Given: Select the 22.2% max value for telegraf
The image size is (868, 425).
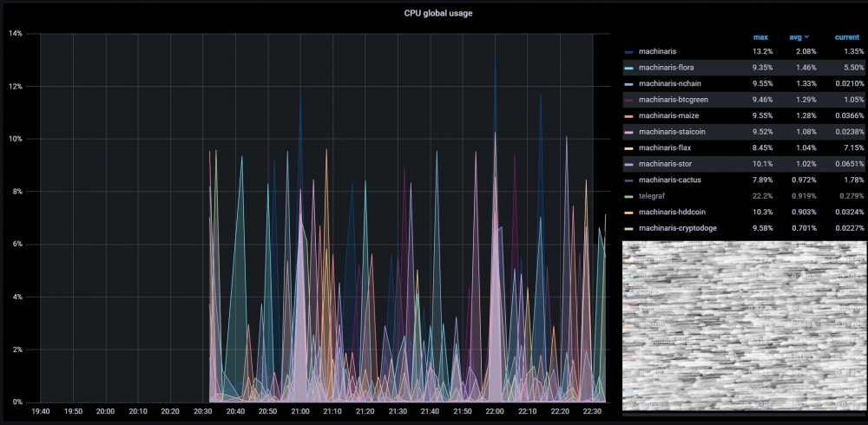Looking at the screenshot, I should click(763, 196).
